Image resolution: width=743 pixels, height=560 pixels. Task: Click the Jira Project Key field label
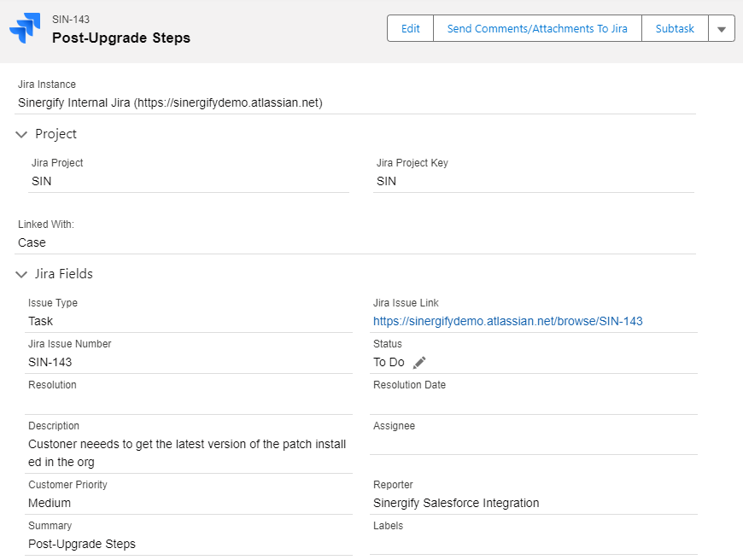pos(412,163)
